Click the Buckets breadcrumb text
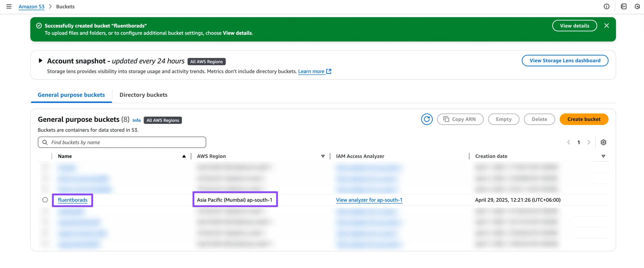Screen dimensions: 644x268 (65, 7)
